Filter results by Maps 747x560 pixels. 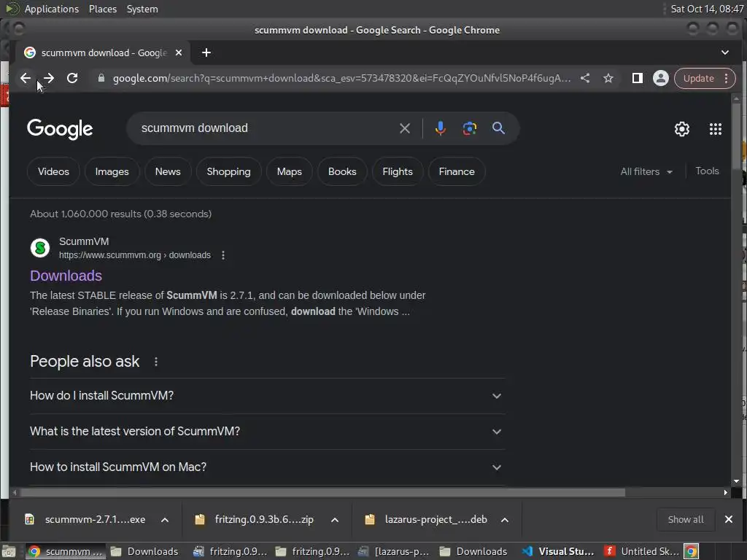point(289,171)
